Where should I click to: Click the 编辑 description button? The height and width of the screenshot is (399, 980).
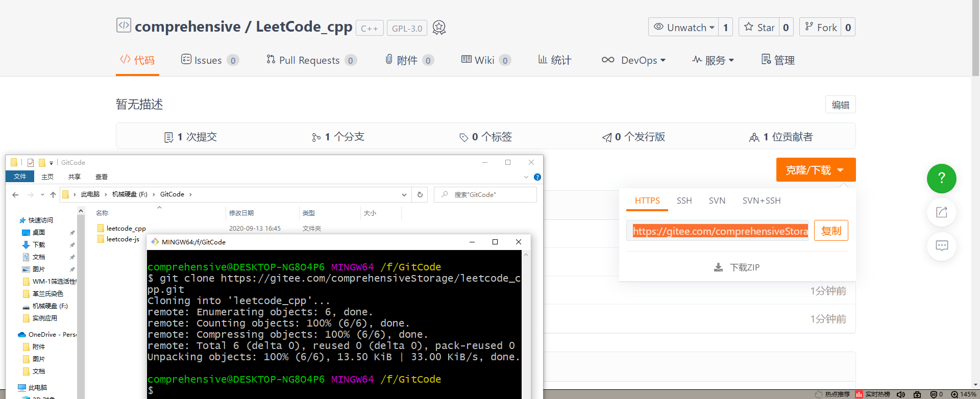click(x=841, y=105)
